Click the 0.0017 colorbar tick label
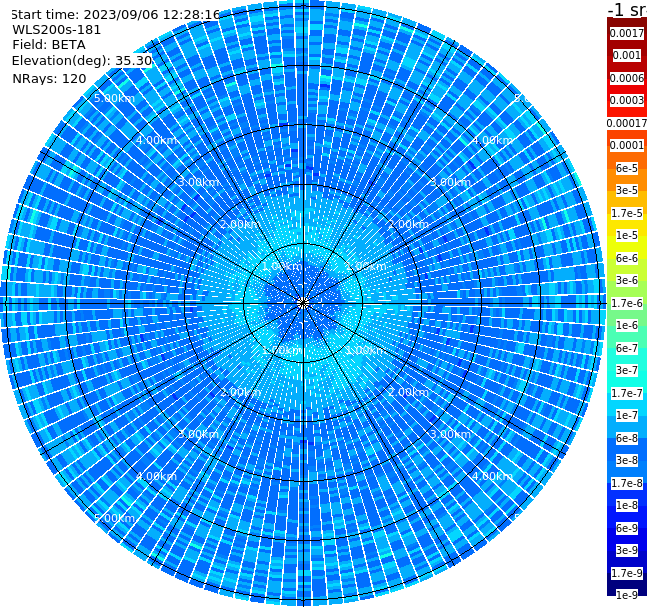 click(x=627, y=33)
